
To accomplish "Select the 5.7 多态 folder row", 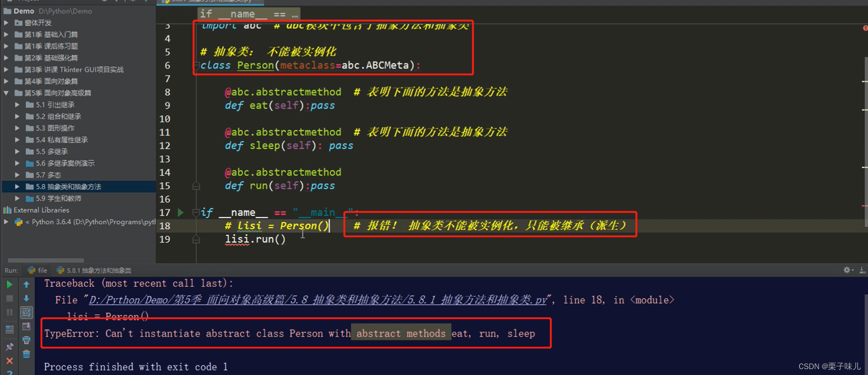I will pos(79,175).
